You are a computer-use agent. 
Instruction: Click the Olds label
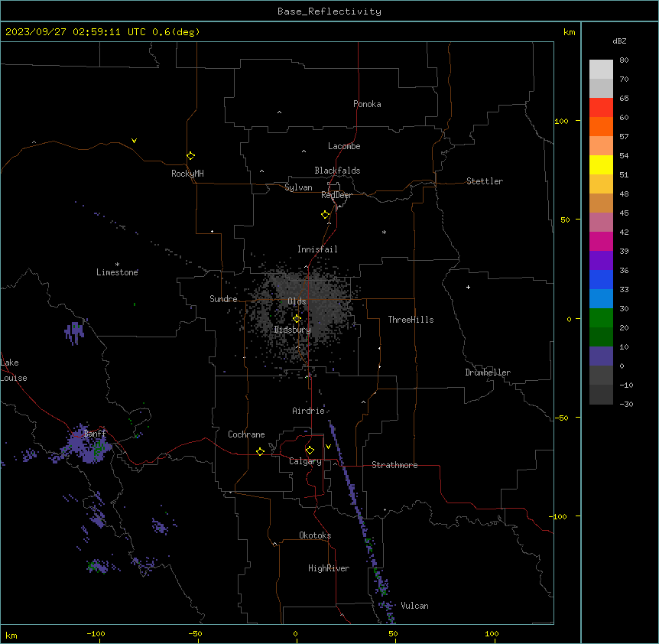tap(297, 301)
